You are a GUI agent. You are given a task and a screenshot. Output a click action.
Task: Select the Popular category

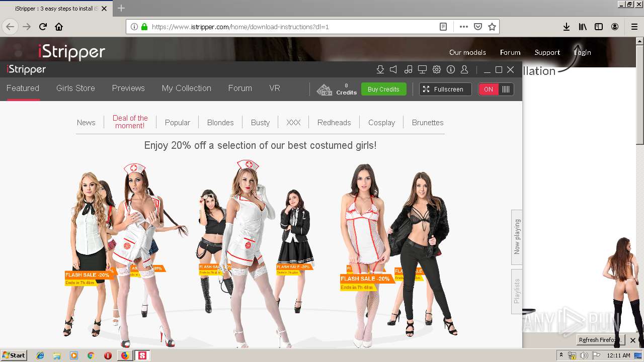(x=178, y=122)
